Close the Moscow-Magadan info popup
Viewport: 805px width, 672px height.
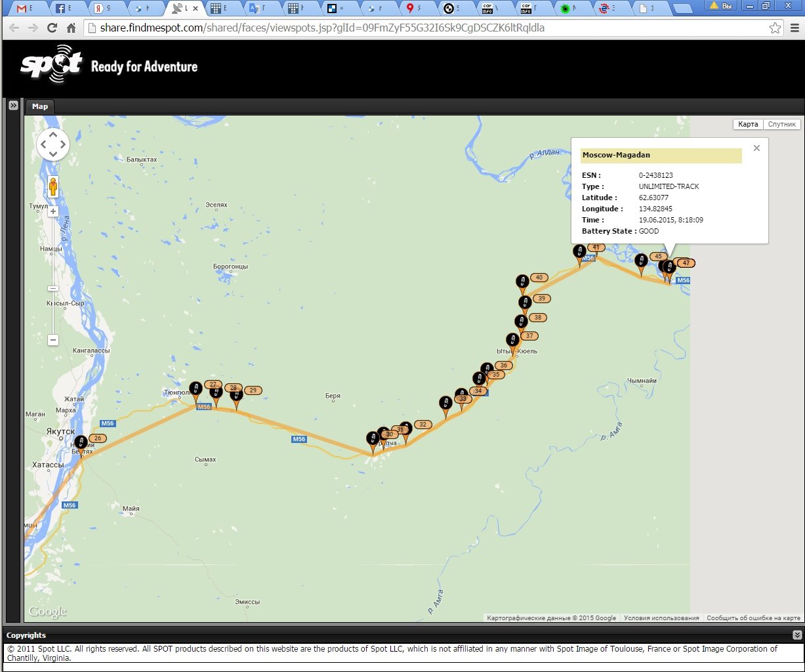[756, 148]
